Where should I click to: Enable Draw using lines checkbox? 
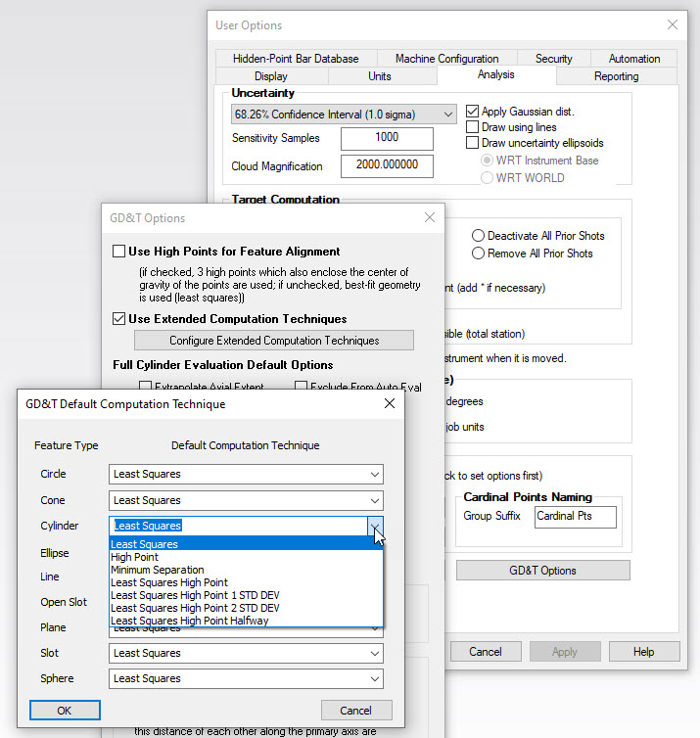click(472, 126)
